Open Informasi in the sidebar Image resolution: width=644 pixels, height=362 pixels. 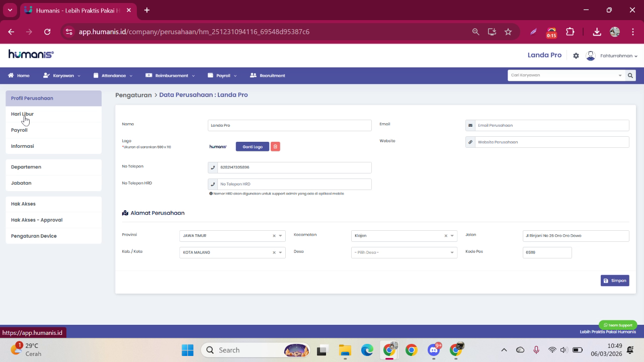pyautogui.click(x=53, y=146)
